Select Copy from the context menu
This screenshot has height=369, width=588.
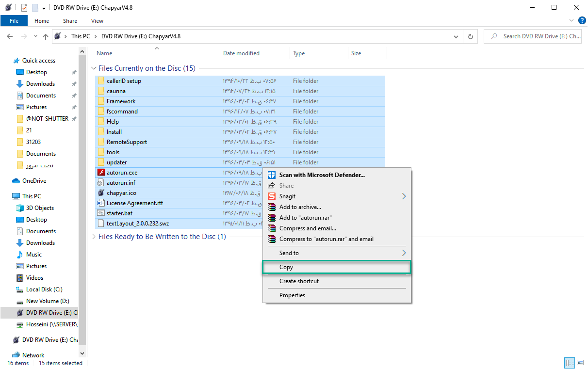337,267
